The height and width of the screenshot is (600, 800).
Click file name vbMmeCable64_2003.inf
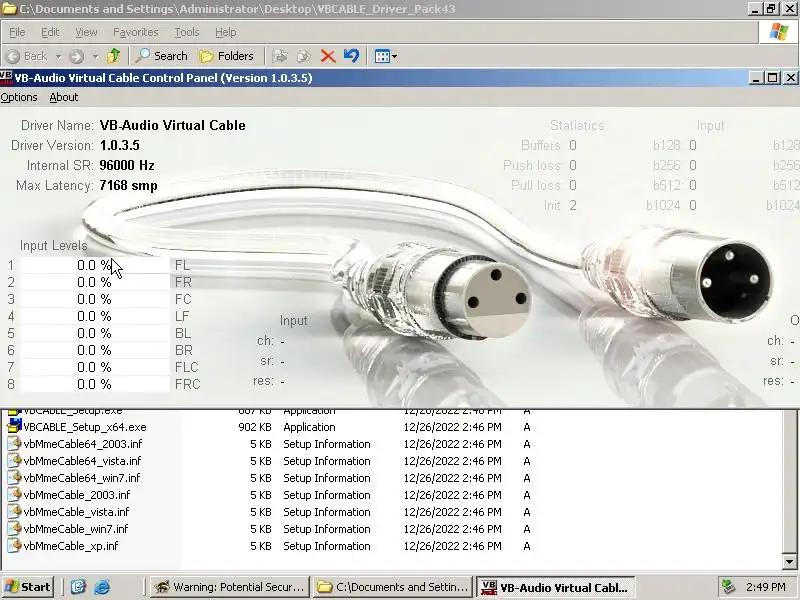tap(83, 444)
